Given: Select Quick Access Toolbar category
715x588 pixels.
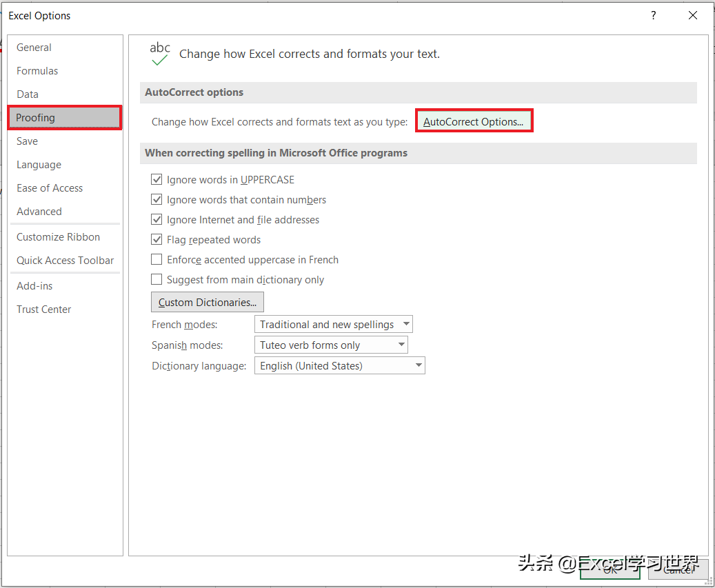Looking at the screenshot, I should pos(65,261).
